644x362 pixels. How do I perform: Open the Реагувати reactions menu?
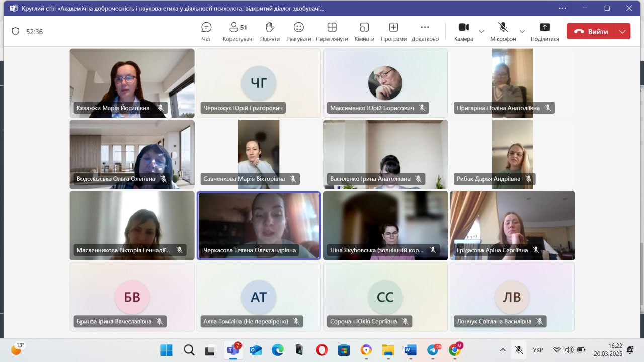coord(299,32)
